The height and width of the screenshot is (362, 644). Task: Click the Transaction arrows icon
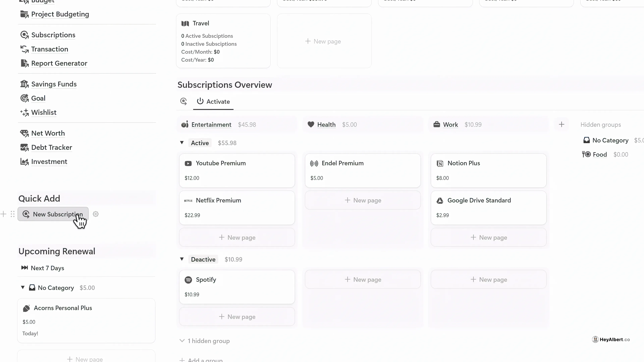24,49
